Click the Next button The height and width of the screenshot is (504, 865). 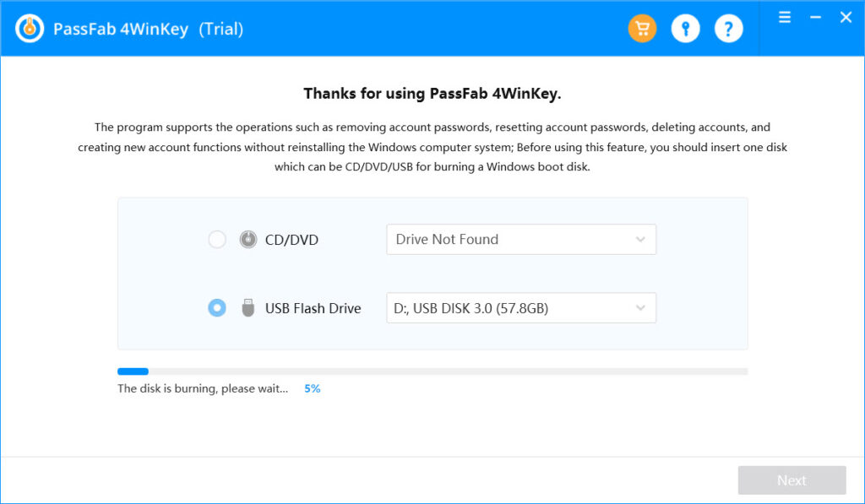coord(792,480)
